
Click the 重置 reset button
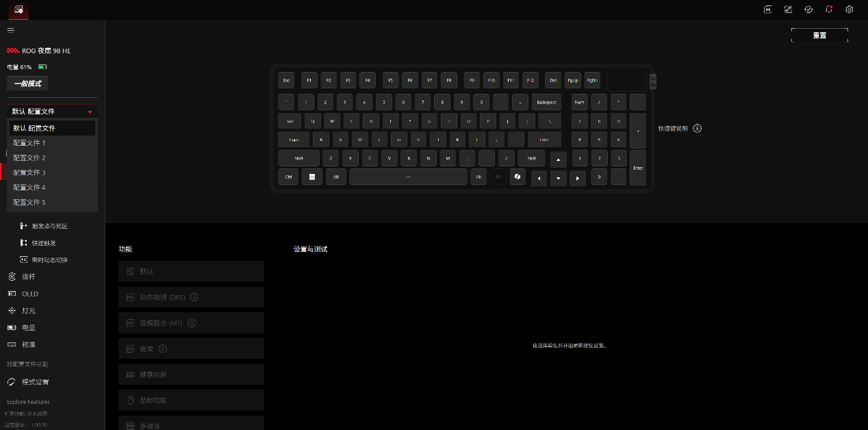click(819, 35)
